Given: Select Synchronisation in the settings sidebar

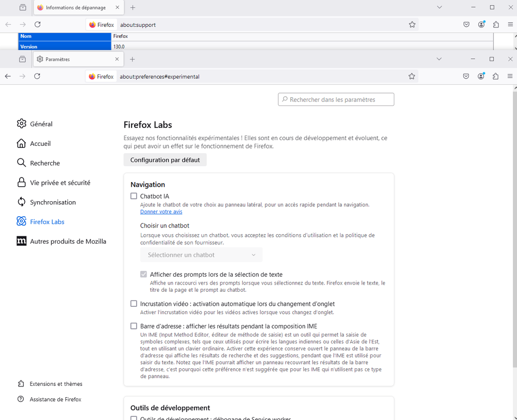Looking at the screenshot, I should (53, 202).
